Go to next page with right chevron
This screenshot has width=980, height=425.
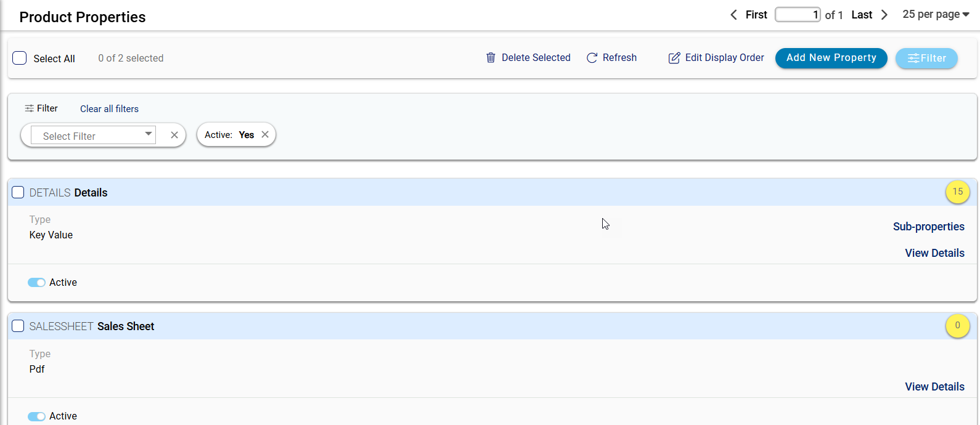point(884,15)
